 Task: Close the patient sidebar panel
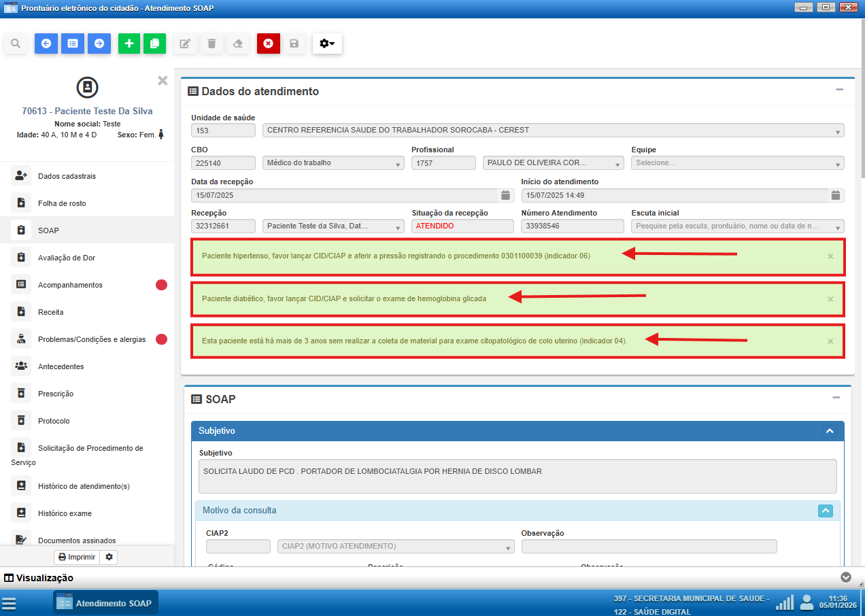[163, 81]
